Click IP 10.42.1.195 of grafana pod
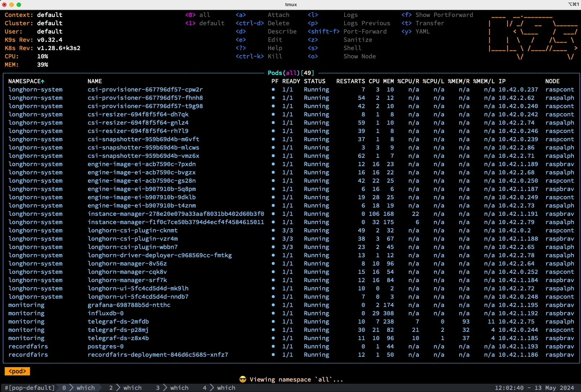 click(x=518, y=305)
